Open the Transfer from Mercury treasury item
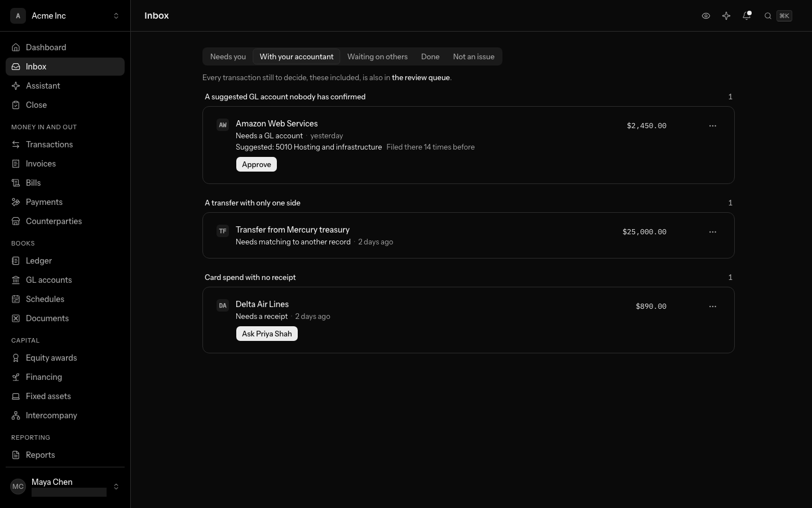Image resolution: width=812 pixels, height=508 pixels. [293, 230]
